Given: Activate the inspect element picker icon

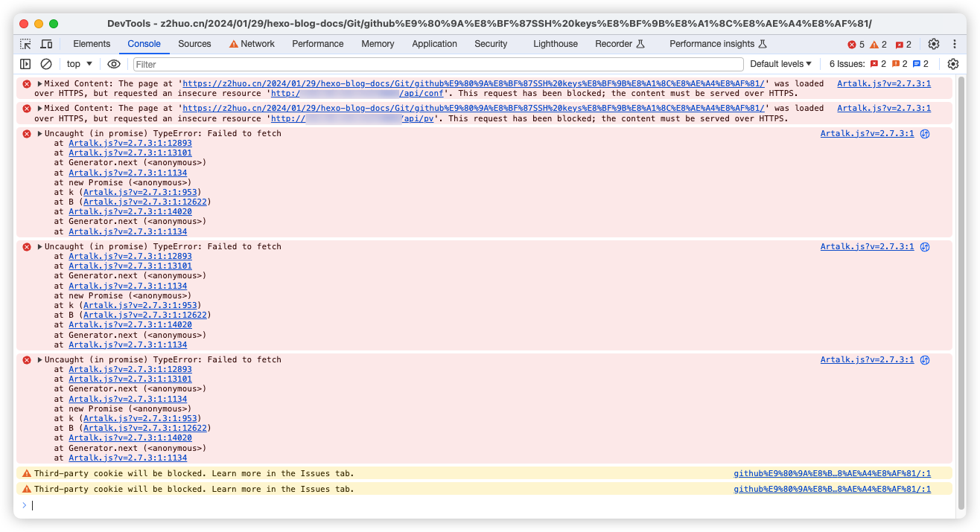Looking at the screenshot, I should [x=26, y=44].
